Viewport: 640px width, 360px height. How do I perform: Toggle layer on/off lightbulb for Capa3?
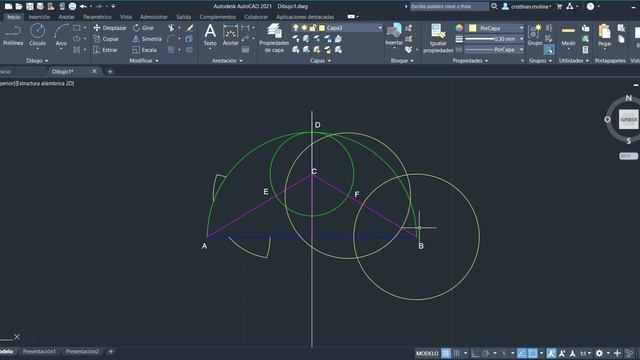(x=296, y=28)
